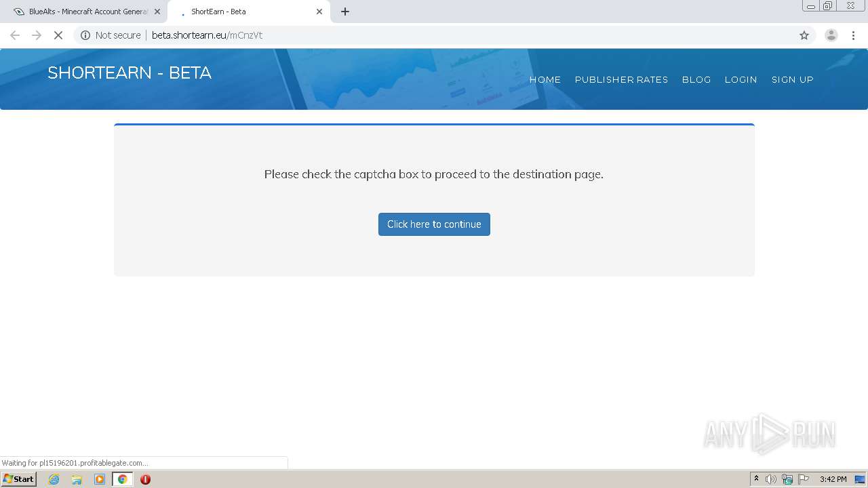This screenshot has width=868, height=488.
Task: Show hidden tray icons arrow
Action: click(x=756, y=479)
